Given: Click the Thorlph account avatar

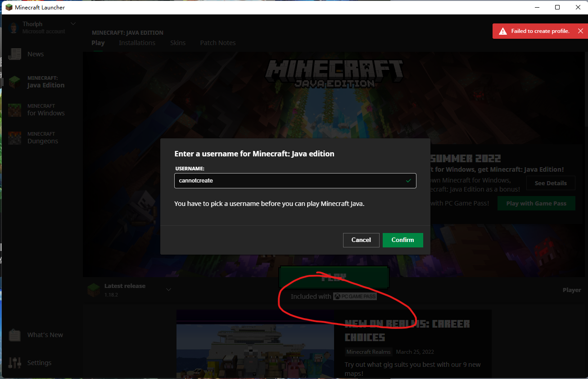Looking at the screenshot, I should click(14, 27).
